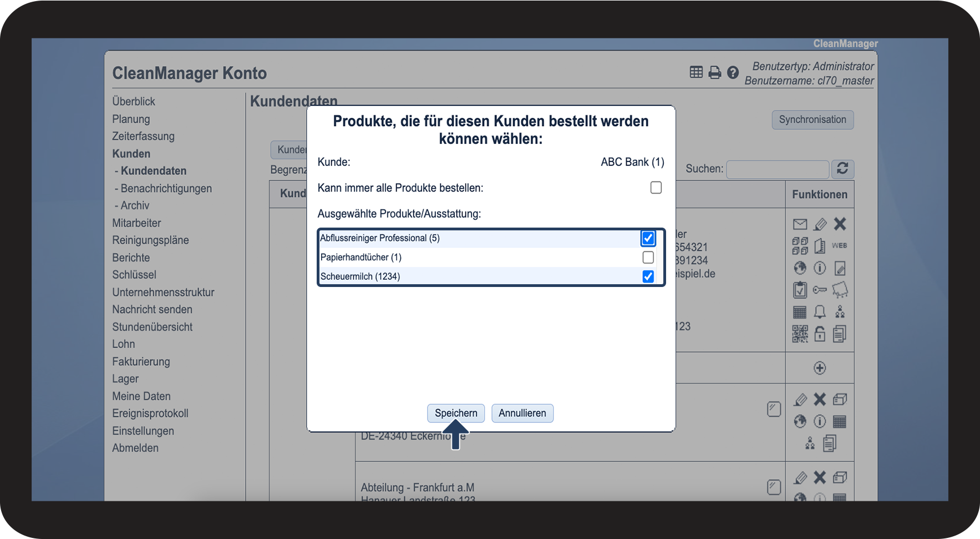Select the 'Abflussreiniger Professional (5)' product row text
This screenshot has width=980, height=539.
380,238
